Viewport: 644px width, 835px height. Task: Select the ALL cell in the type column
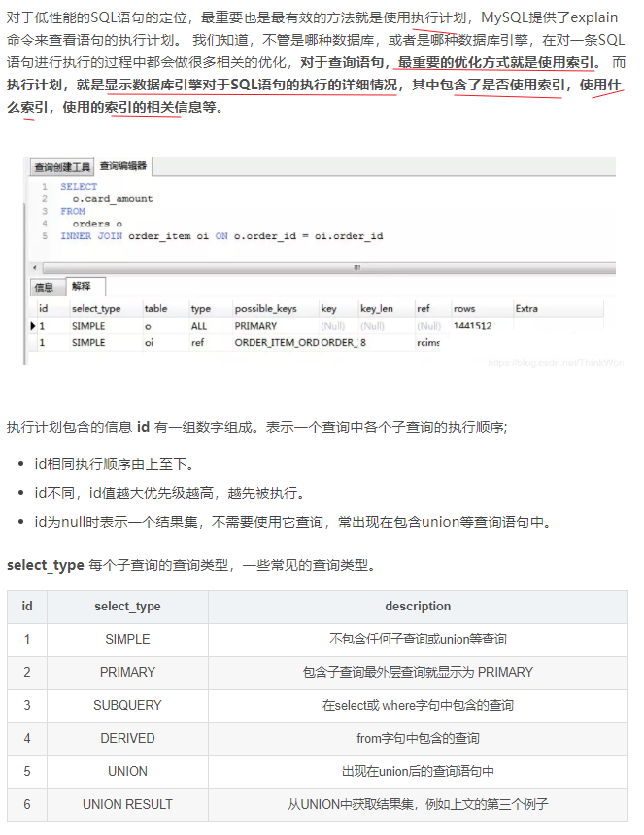tap(198, 326)
